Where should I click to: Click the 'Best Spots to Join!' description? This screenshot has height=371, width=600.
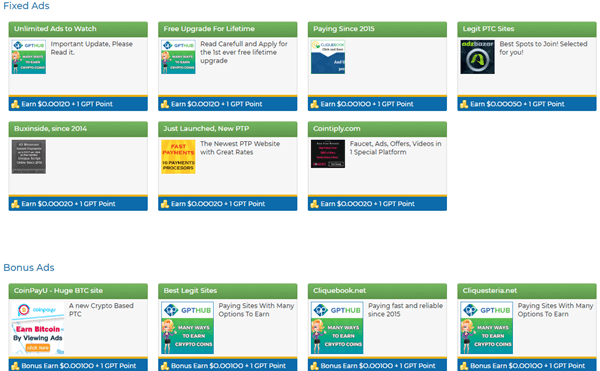pos(543,48)
